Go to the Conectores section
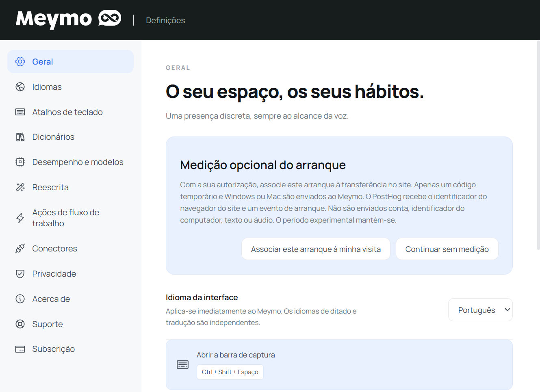This screenshot has height=392, width=540. [70, 249]
